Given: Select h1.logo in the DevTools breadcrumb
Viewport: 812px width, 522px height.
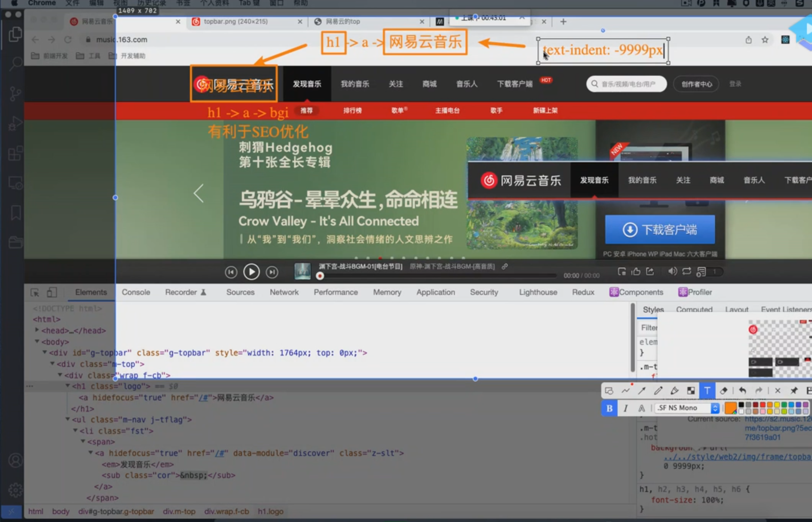Looking at the screenshot, I should pyautogui.click(x=270, y=511).
